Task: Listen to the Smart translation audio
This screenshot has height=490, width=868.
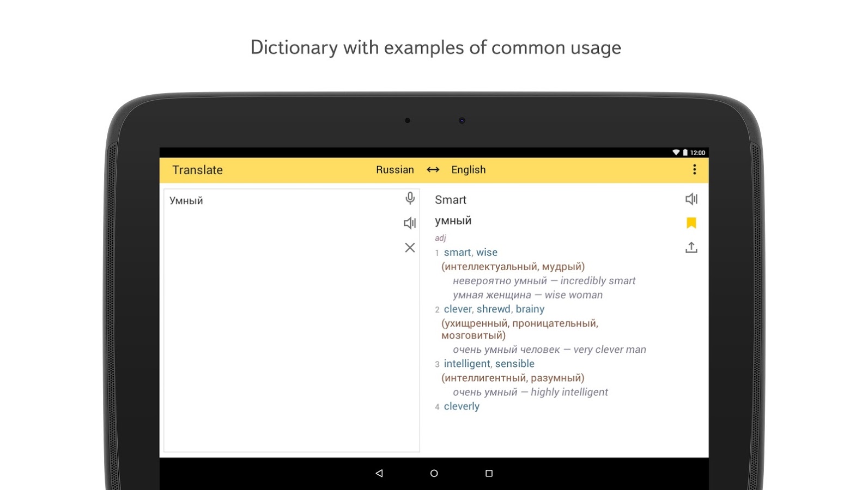Action: coord(691,199)
